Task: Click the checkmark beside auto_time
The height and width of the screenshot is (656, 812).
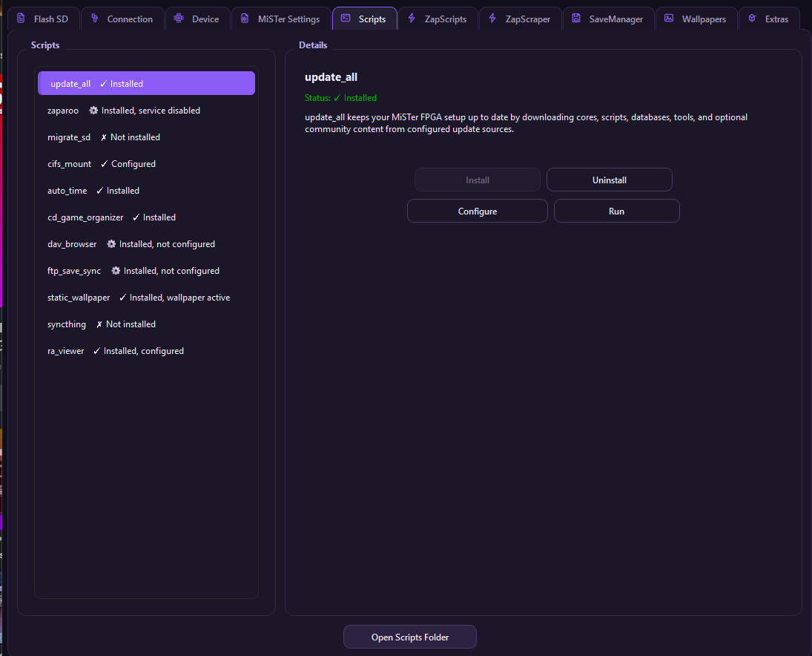Action: pyautogui.click(x=100, y=191)
